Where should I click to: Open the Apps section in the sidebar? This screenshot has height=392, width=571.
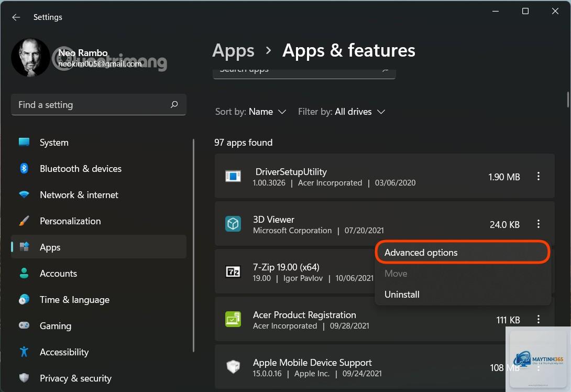(98, 247)
